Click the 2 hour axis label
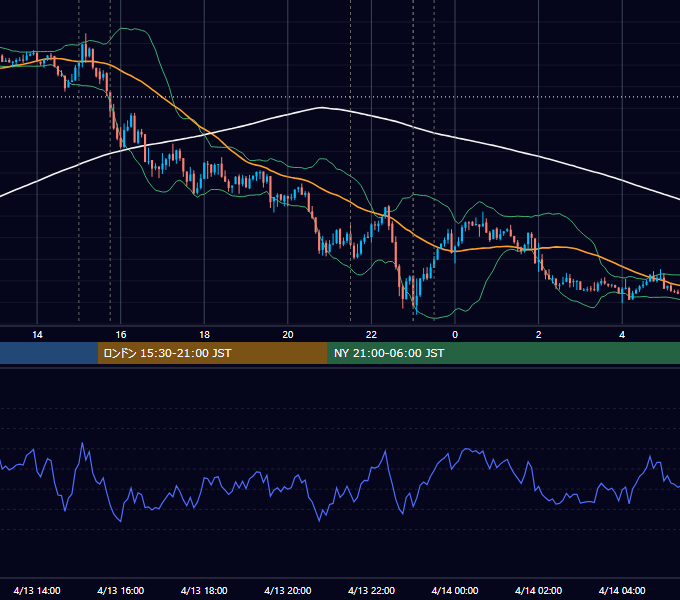The height and width of the screenshot is (600, 680). click(539, 335)
